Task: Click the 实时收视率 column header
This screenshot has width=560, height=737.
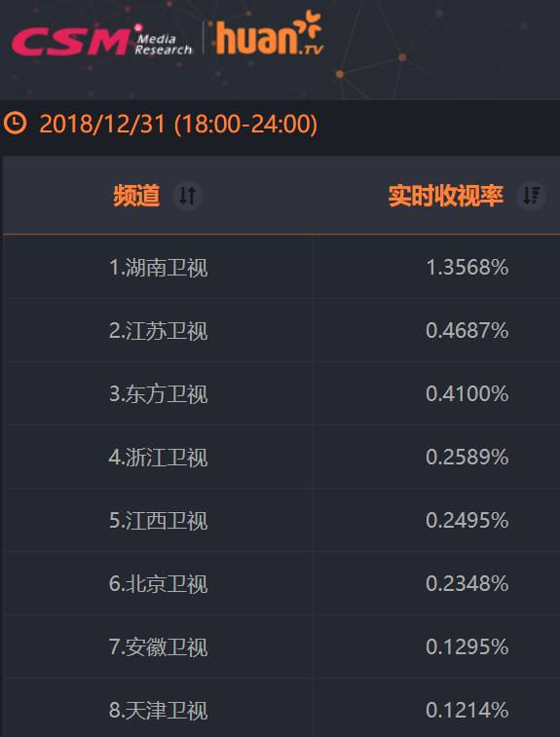Action: 446,196
